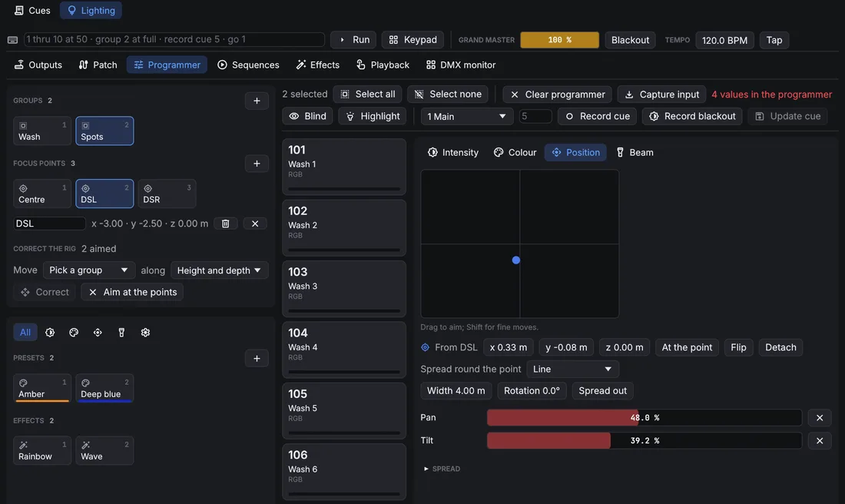Clear the programmer

click(x=557, y=94)
